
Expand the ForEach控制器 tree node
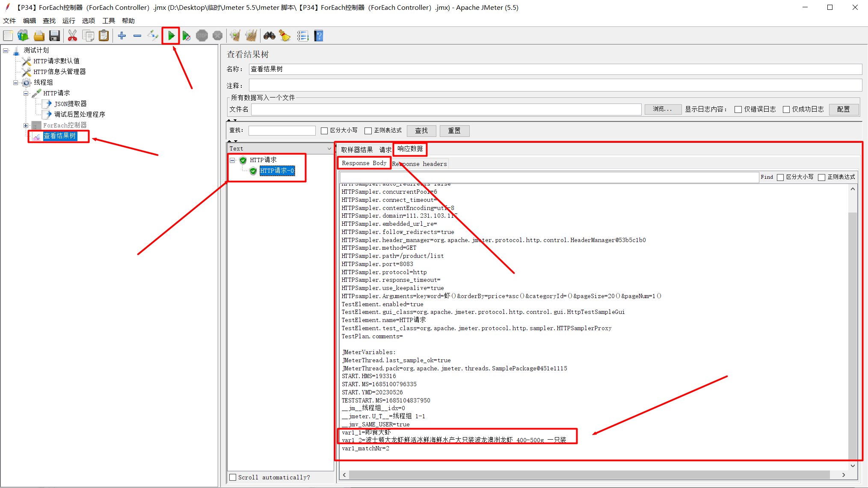point(26,125)
